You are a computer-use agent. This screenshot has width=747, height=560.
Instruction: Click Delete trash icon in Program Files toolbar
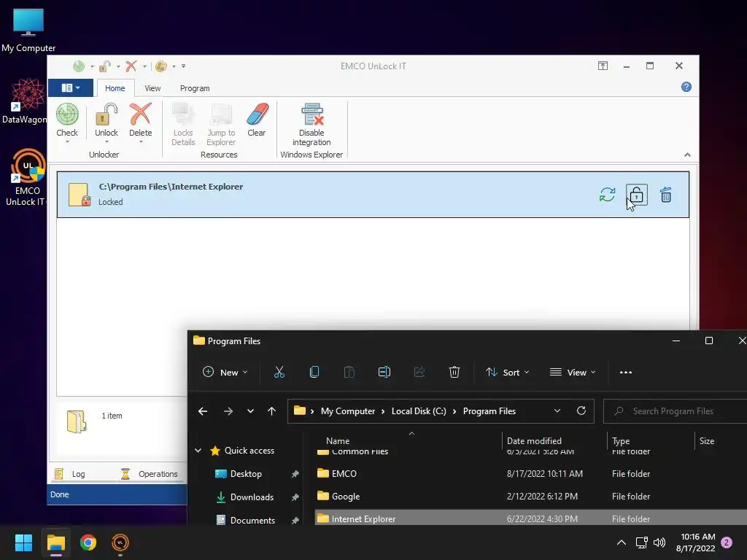pyautogui.click(x=454, y=373)
